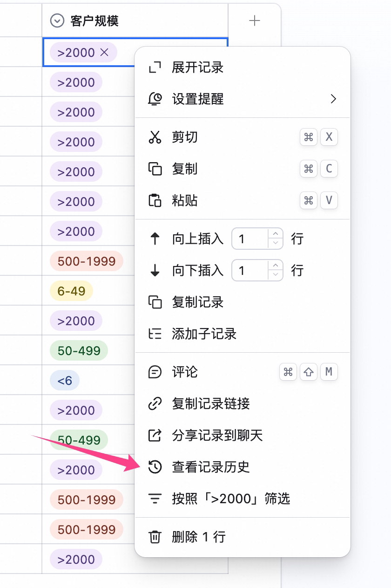Screen dimensions: 391x588
Task: Remove the >2000 tag in selected cell
Action: [x=104, y=53]
